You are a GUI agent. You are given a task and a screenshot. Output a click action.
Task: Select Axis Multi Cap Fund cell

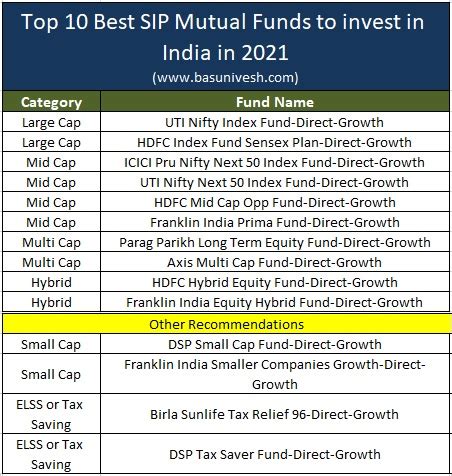pyautogui.click(x=275, y=262)
